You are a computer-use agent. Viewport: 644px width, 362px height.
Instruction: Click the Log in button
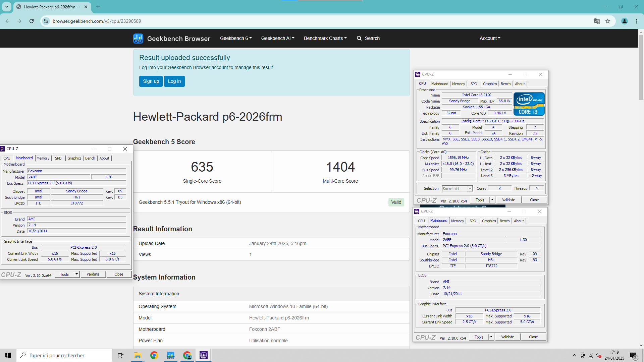tap(174, 81)
